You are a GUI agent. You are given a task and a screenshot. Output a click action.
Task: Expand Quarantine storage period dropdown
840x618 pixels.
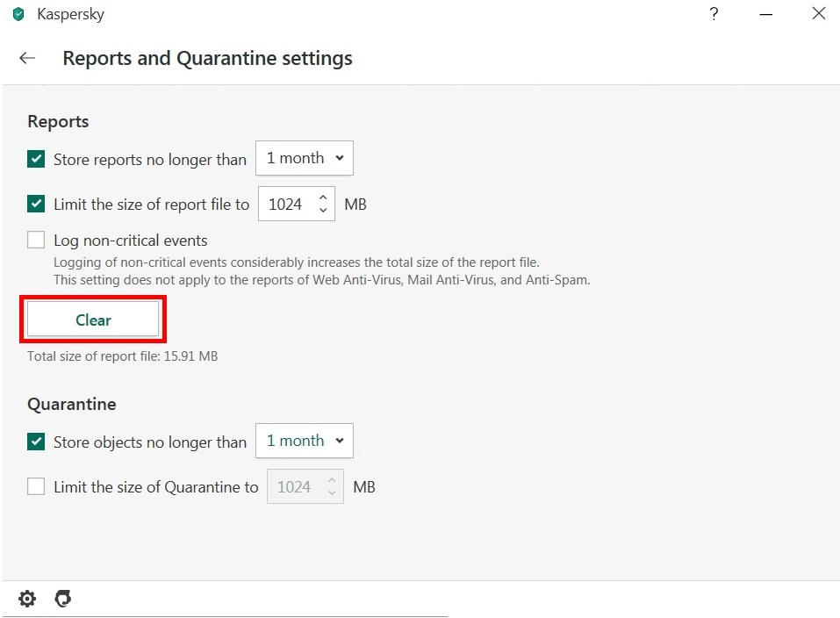point(304,441)
